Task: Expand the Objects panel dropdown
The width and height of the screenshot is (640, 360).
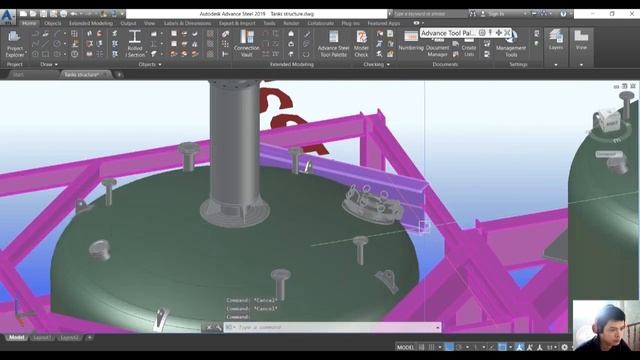Action: [150, 64]
